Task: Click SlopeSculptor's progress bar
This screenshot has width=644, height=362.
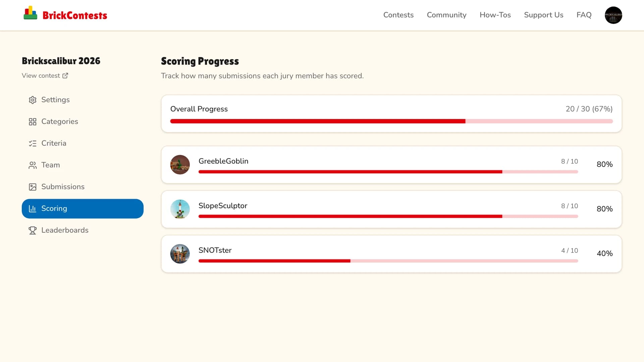Action: coord(388,217)
